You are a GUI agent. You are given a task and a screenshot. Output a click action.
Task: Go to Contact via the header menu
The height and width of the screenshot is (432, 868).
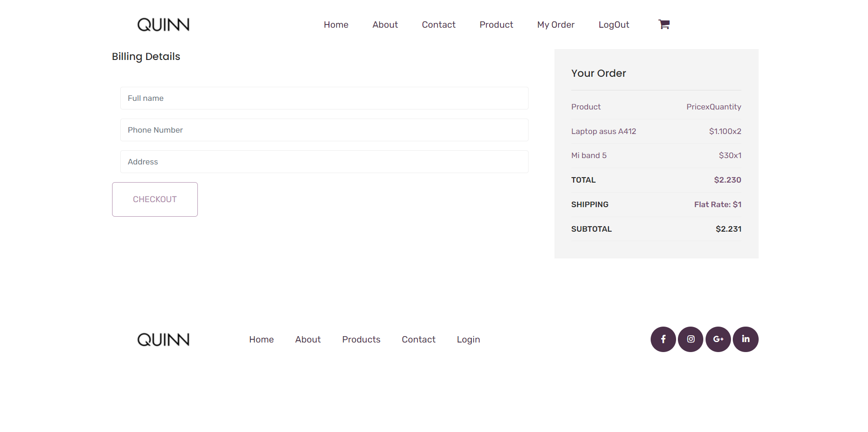pos(438,25)
